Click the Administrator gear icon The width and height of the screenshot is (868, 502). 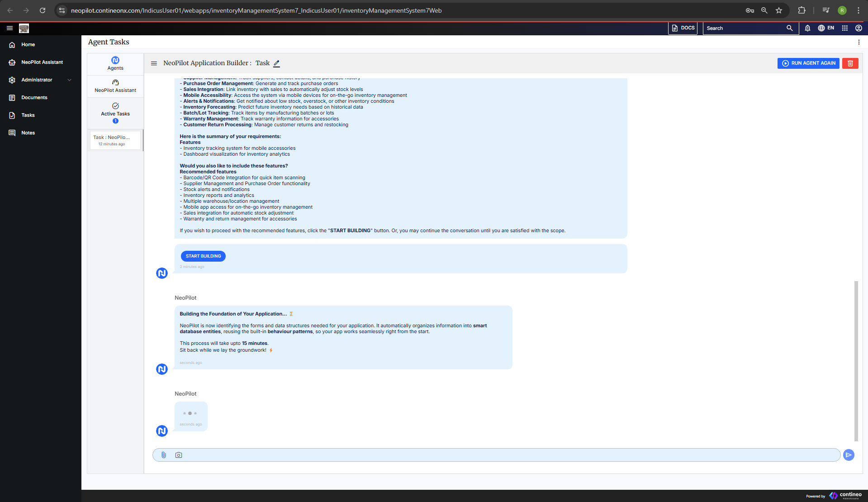click(x=12, y=80)
